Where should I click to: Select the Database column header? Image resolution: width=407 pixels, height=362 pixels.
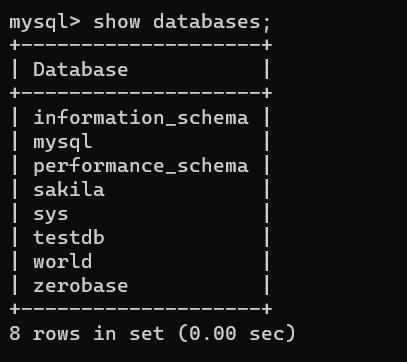coord(81,70)
